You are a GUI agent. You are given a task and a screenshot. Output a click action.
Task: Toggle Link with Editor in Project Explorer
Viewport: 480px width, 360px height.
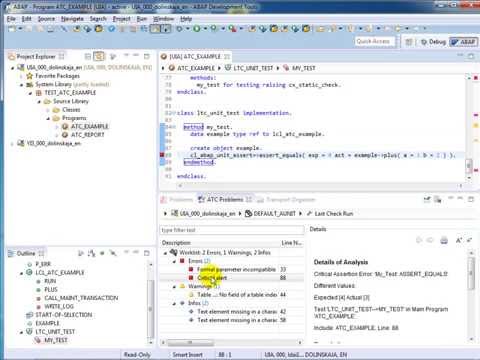pos(99,56)
